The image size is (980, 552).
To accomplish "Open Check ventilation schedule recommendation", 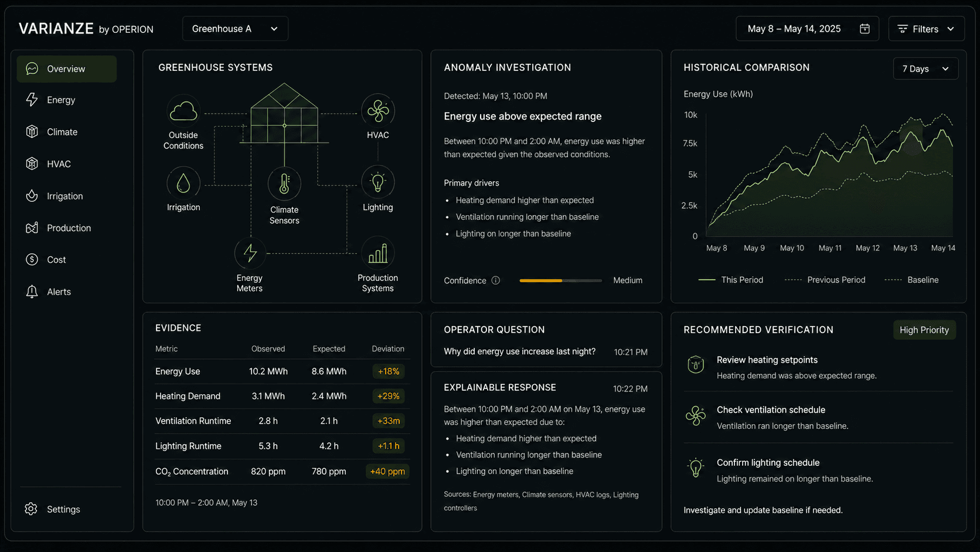I will pos(818,417).
